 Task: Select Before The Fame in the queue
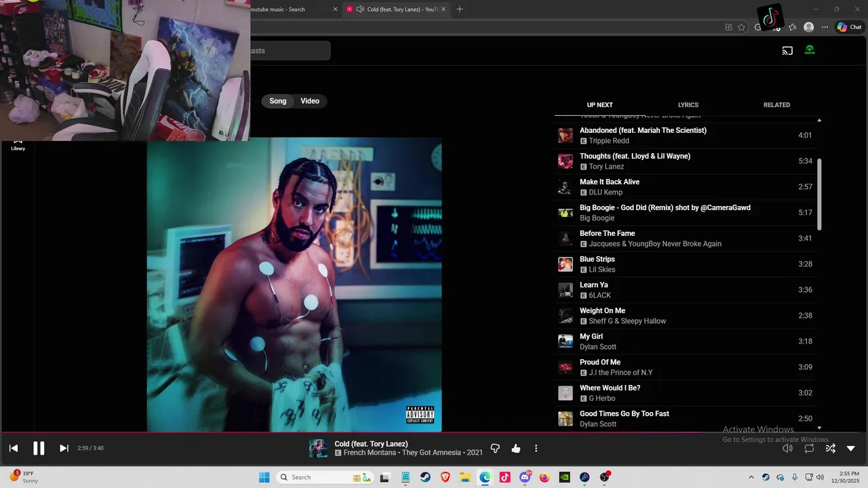point(685,239)
